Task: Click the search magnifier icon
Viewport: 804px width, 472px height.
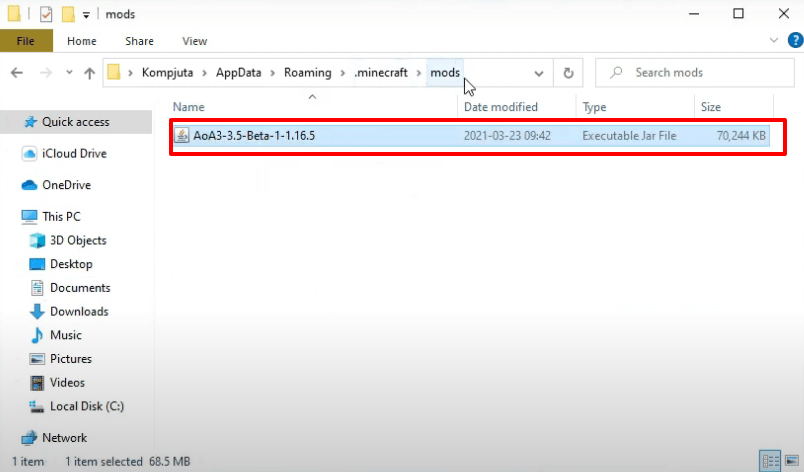Action: pyautogui.click(x=616, y=72)
